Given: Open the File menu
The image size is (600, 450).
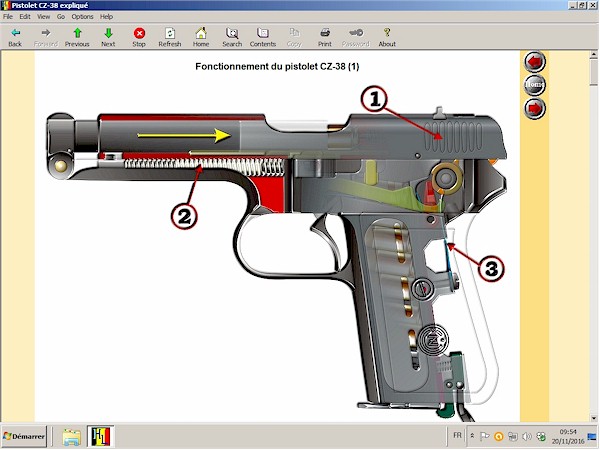Looking at the screenshot, I should 8,16.
